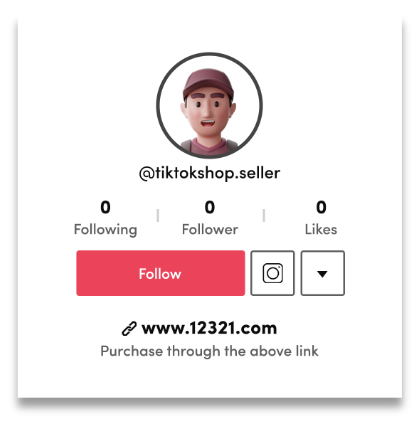418x426 pixels.
Task: Follow the tiktokshop.seller account
Action: [x=160, y=273]
